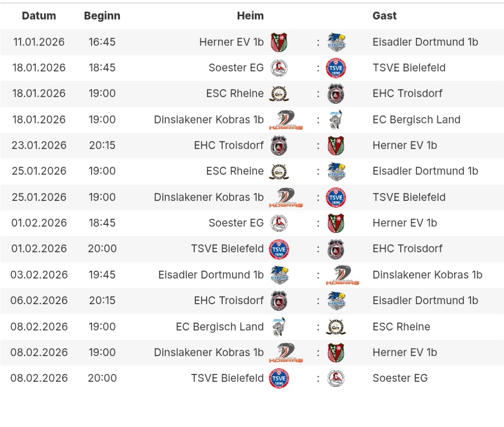
Task: Select EC Bergisch Land home team, 08.02.2026
Action: click(219, 327)
